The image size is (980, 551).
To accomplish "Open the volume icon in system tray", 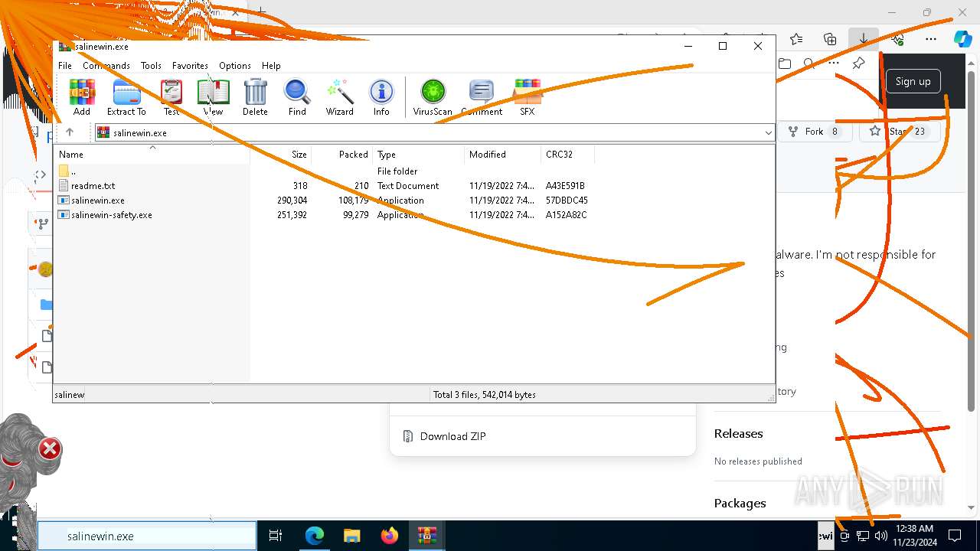I will click(x=880, y=536).
